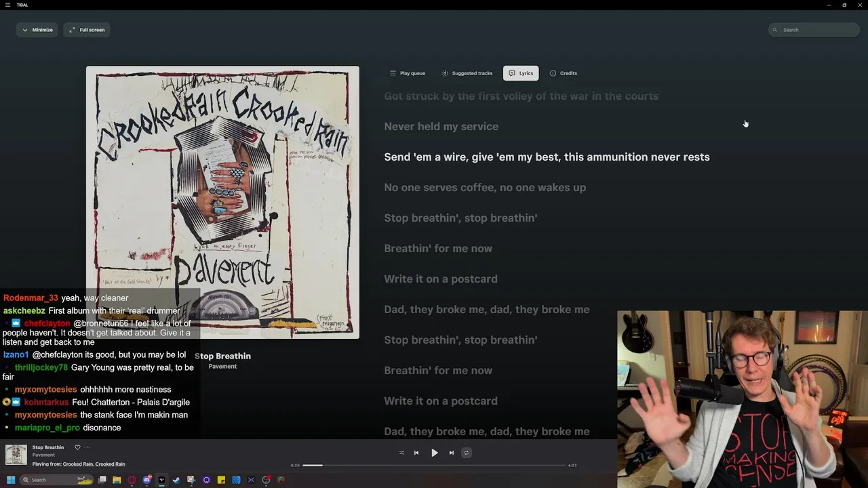Viewport: 868px width, 488px height.
Task: Click the play button
Action: click(x=435, y=453)
